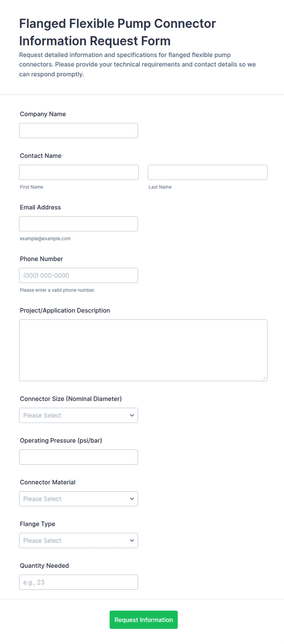Click the Company Name label
The height and width of the screenshot is (644, 284).
43,114
